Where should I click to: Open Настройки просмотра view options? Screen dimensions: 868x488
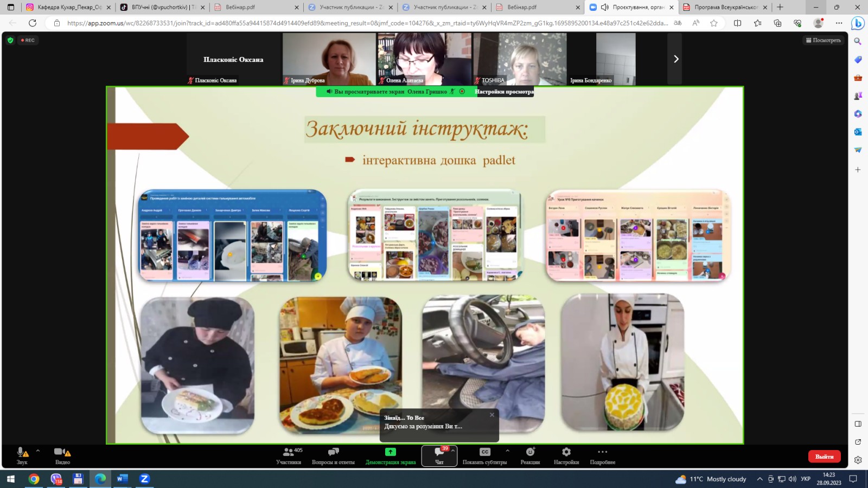(x=504, y=92)
